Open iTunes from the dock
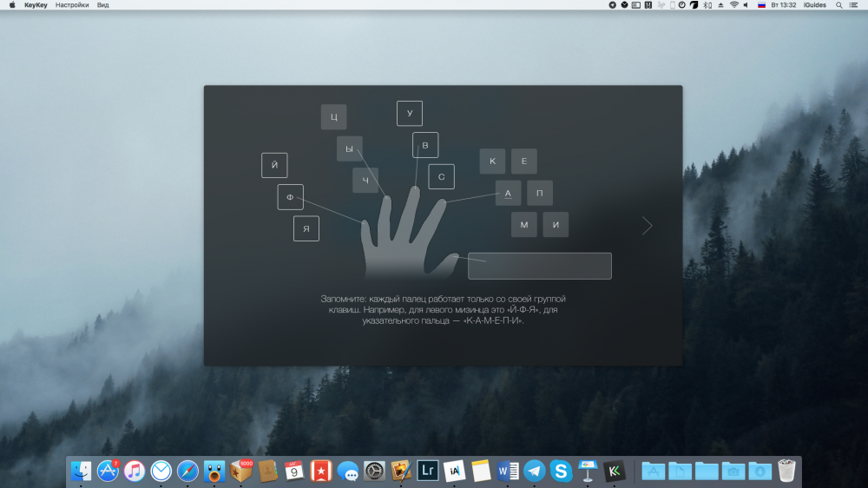The width and height of the screenshot is (868, 488). pyautogui.click(x=135, y=471)
